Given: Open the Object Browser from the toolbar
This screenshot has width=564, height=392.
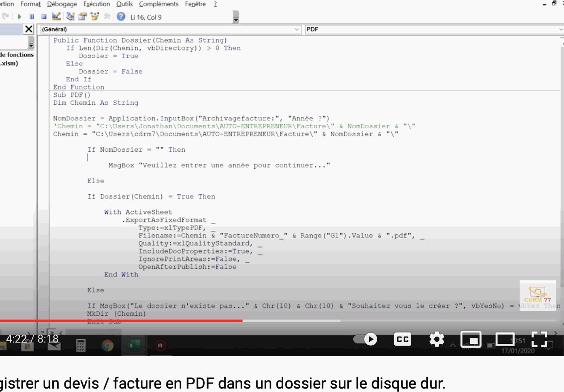Looking at the screenshot, I should [94, 17].
